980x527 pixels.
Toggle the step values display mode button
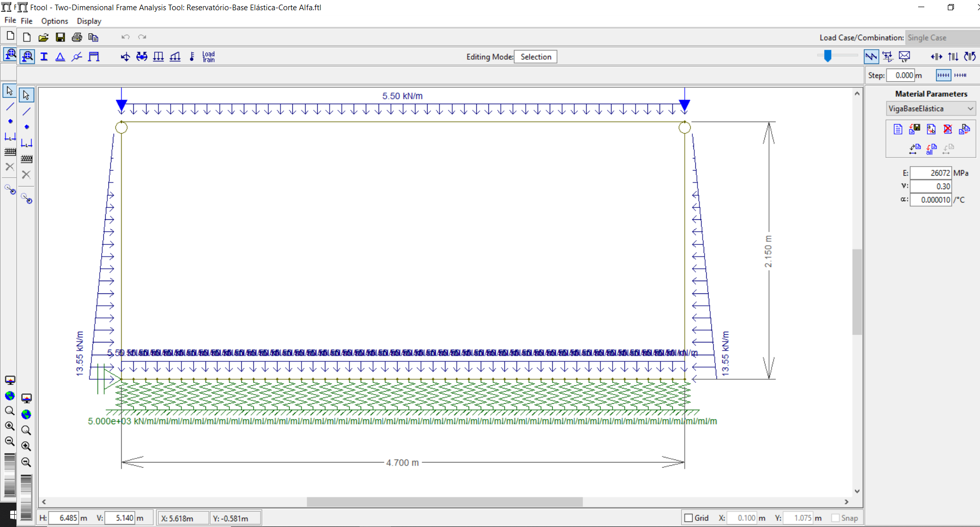944,75
